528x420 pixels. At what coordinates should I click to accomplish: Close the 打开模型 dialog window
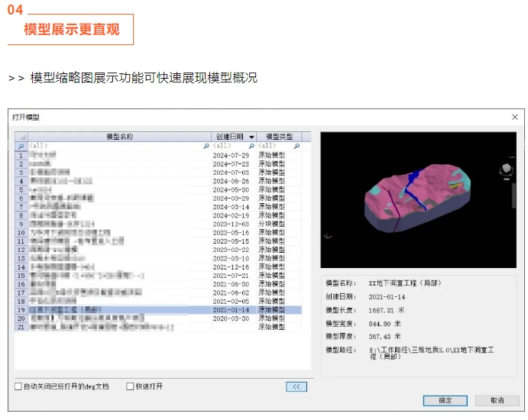515,118
